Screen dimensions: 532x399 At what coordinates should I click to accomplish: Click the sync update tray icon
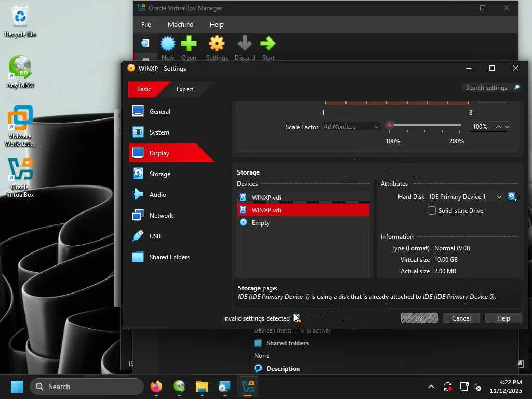point(447,387)
